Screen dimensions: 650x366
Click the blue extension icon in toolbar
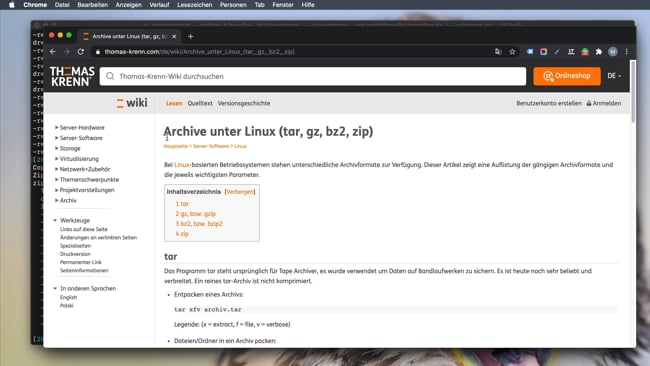click(x=530, y=52)
